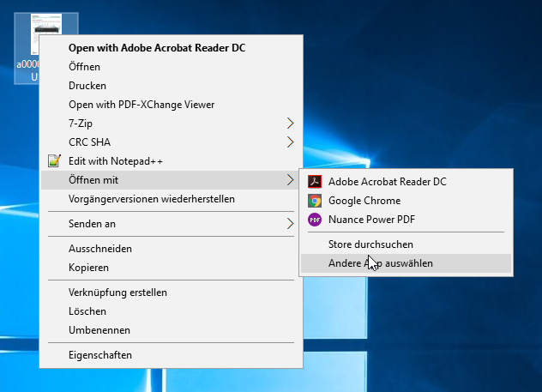Click the Google Chrome icon in submenu
This screenshot has height=392, width=542.
(315, 201)
